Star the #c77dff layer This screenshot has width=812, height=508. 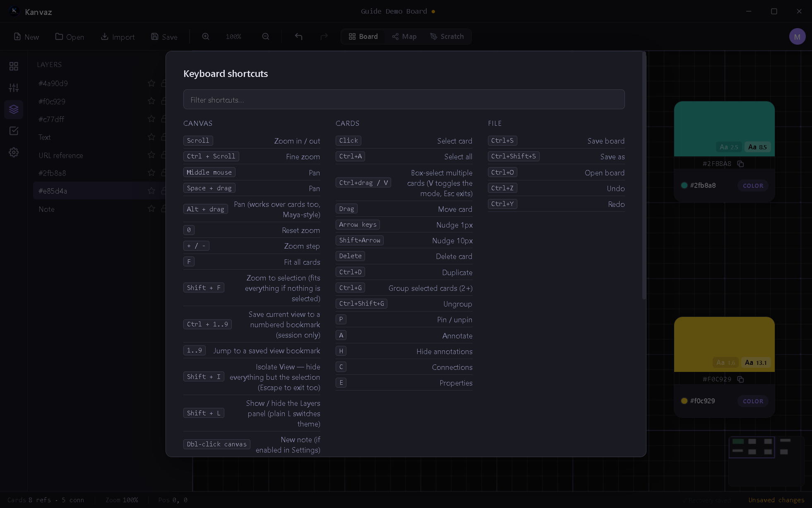tap(151, 119)
